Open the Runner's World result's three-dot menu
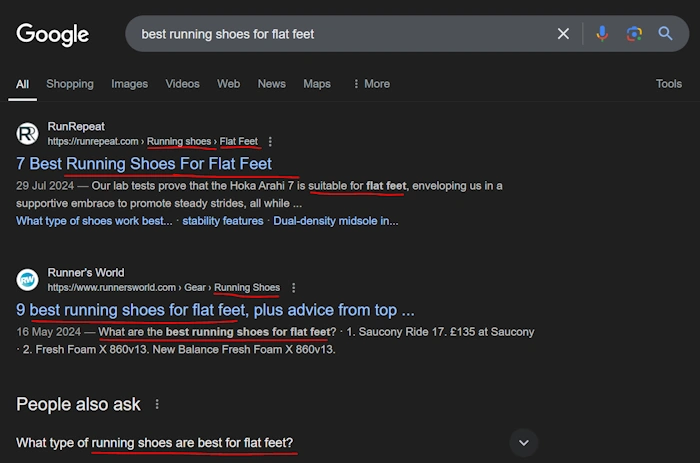The width and height of the screenshot is (700, 463). (x=293, y=288)
